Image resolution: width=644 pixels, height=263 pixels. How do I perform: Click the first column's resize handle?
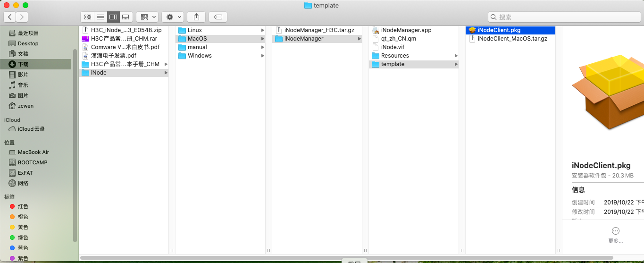[x=172, y=251]
